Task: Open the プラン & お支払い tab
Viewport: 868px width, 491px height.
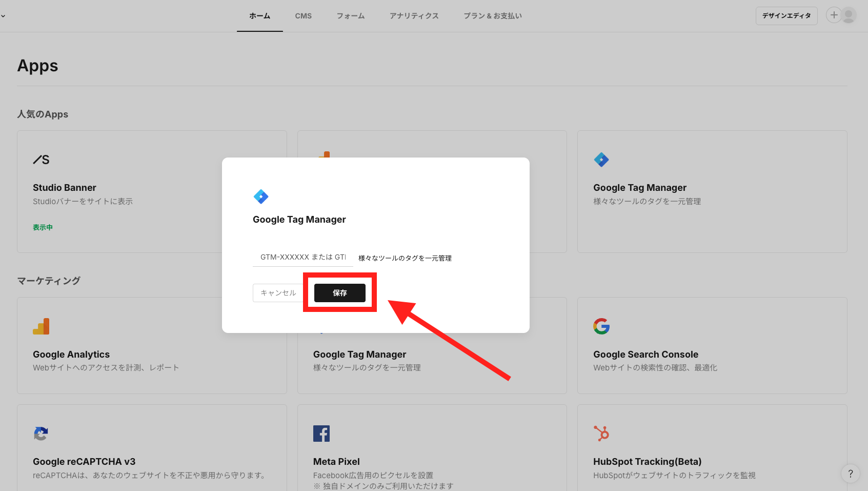Action: (x=493, y=16)
